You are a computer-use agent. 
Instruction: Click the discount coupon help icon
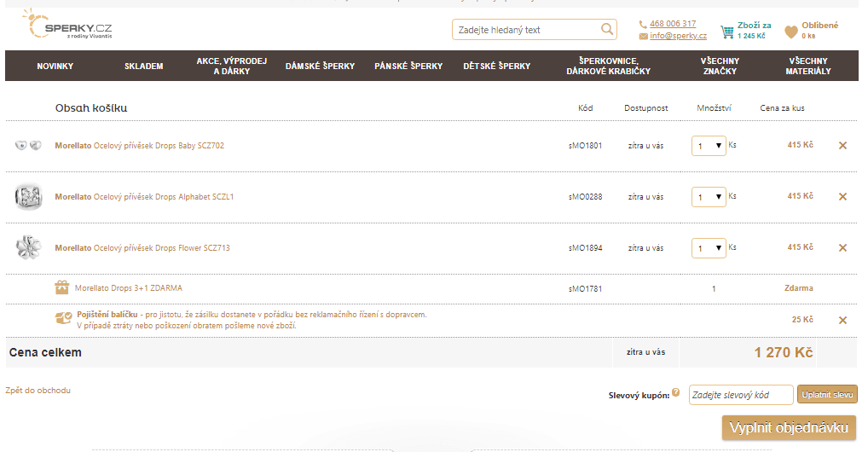676,393
